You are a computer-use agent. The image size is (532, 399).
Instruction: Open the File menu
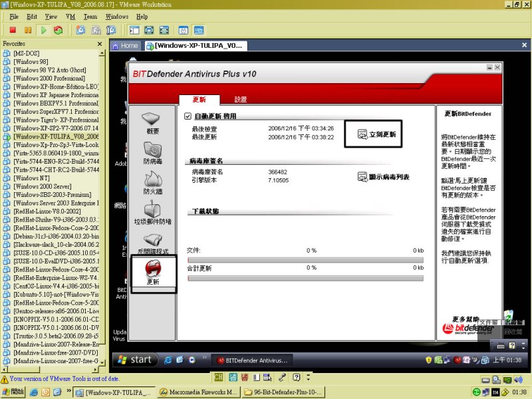(14, 16)
